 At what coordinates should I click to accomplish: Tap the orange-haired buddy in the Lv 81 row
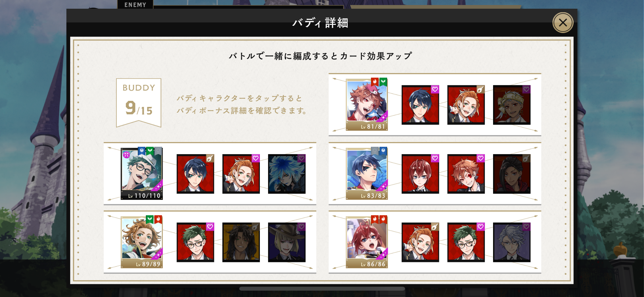coord(466,105)
